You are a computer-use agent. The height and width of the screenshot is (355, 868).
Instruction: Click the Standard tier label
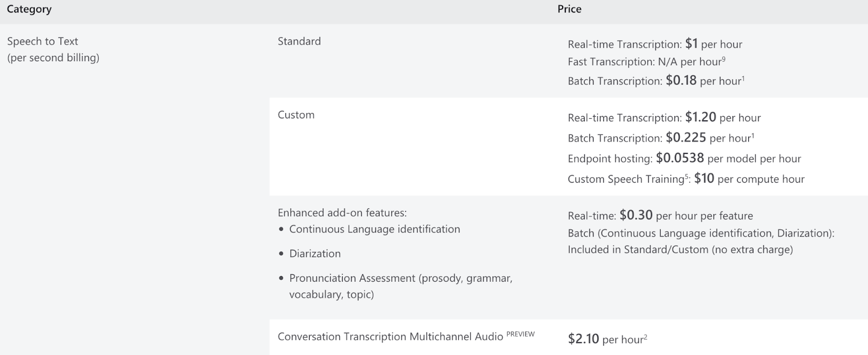point(299,41)
